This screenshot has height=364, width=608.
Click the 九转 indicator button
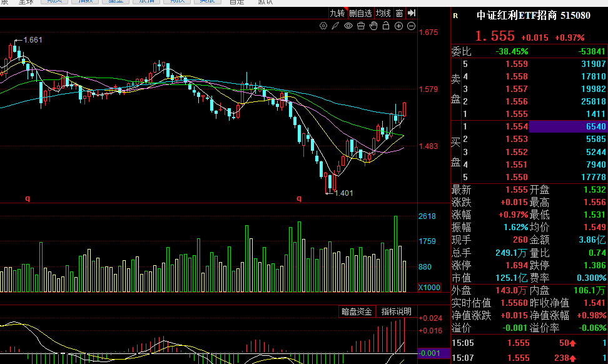pos(337,13)
